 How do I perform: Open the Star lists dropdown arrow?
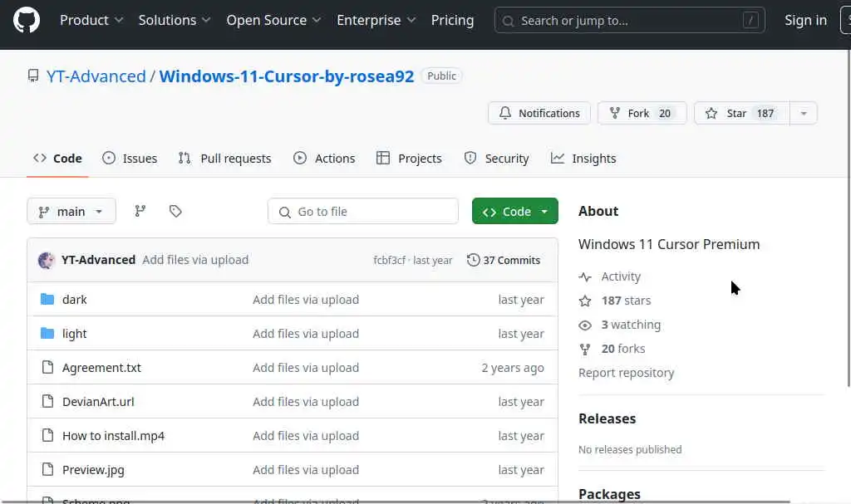pyautogui.click(x=804, y=113)
